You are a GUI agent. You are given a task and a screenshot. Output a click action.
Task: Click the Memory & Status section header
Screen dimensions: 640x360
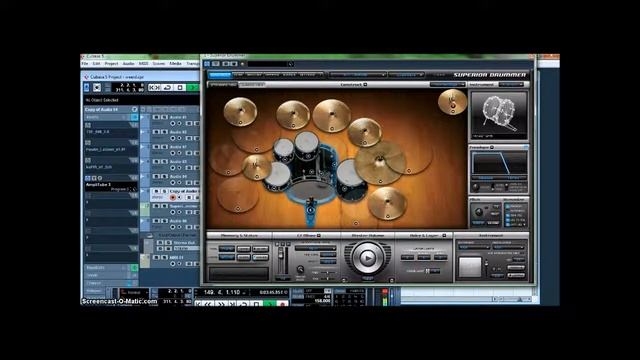click(239, 236)
